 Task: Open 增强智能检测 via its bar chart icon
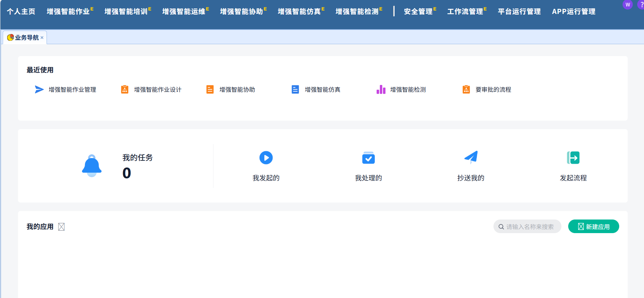click(x=381, y=89)
